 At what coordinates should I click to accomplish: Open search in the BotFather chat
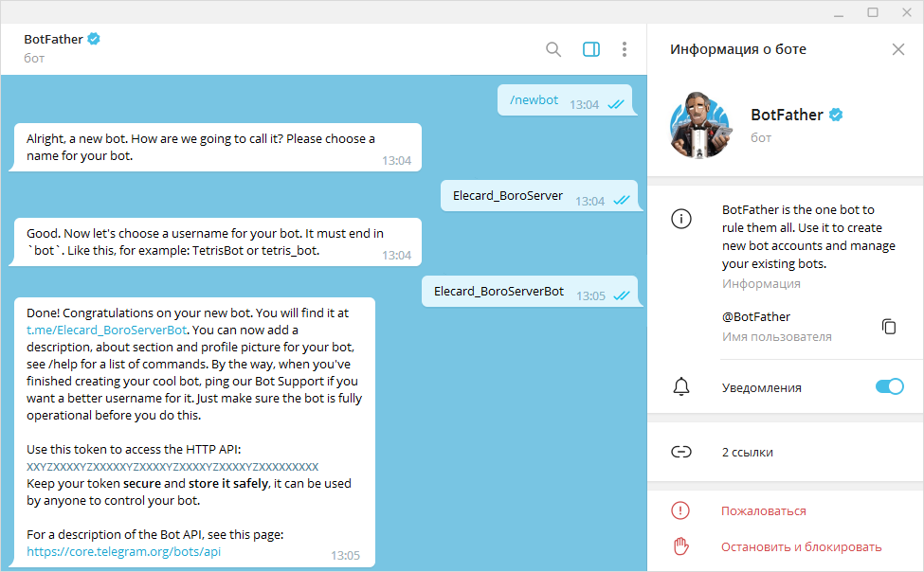click(x=553, y=49)
